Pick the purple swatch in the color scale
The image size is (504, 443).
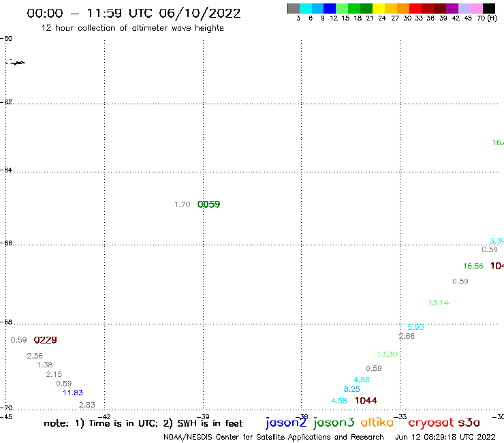tap(452, 9)
